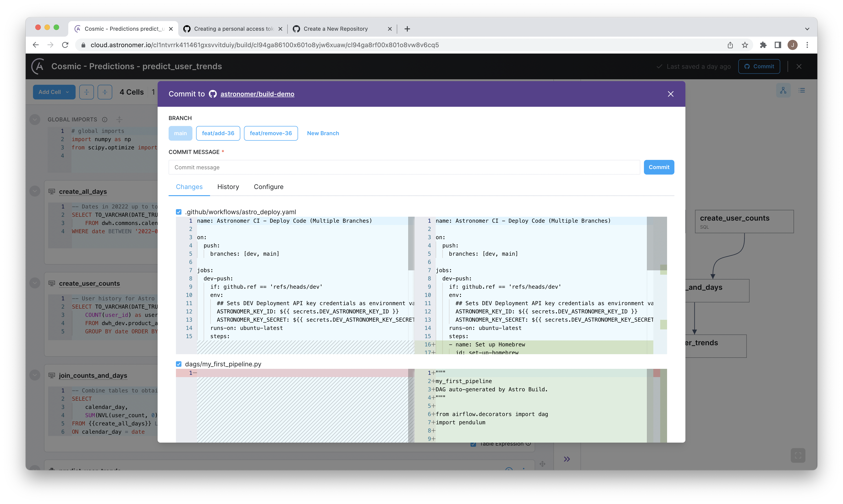Switch to the Changes tab
Image resolution: width=843 pixels, height=504 pixels.
189,187
